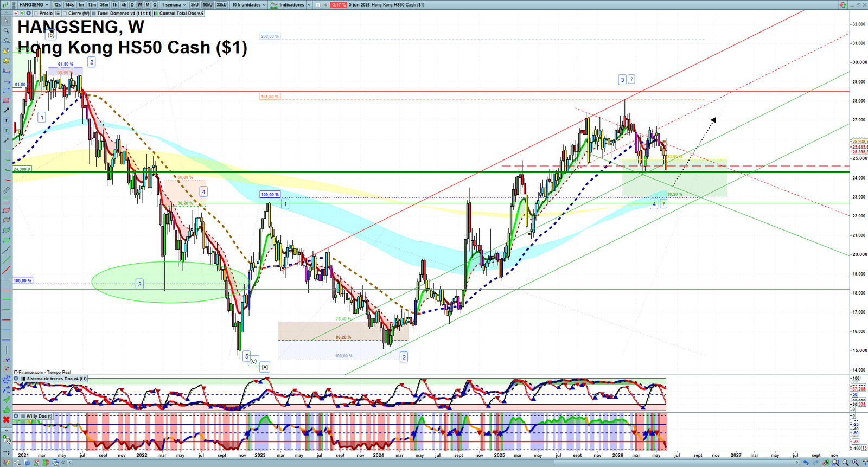Select the brown ellipse drawing tool
This screenshot has height=467, width=868.
coord(7,220)
